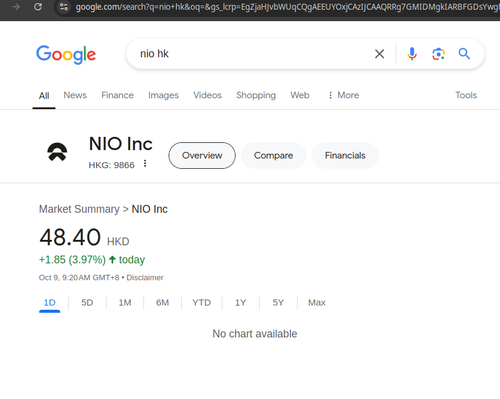Switch to the News tab
The height and width of the screenshot is (399, 500).
click(75, 95)
